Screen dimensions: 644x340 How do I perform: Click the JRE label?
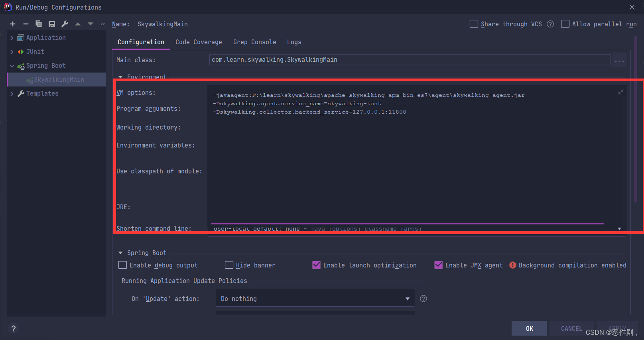click(x=123, y=207)
